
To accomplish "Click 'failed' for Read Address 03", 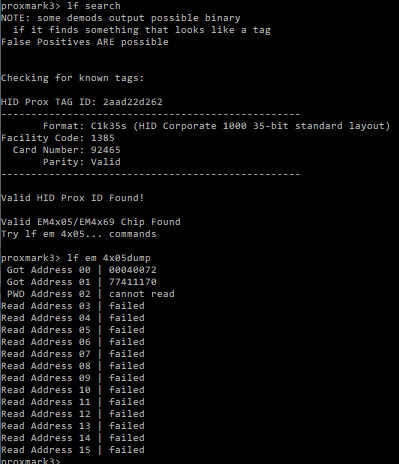I will (x=127, y=306).
